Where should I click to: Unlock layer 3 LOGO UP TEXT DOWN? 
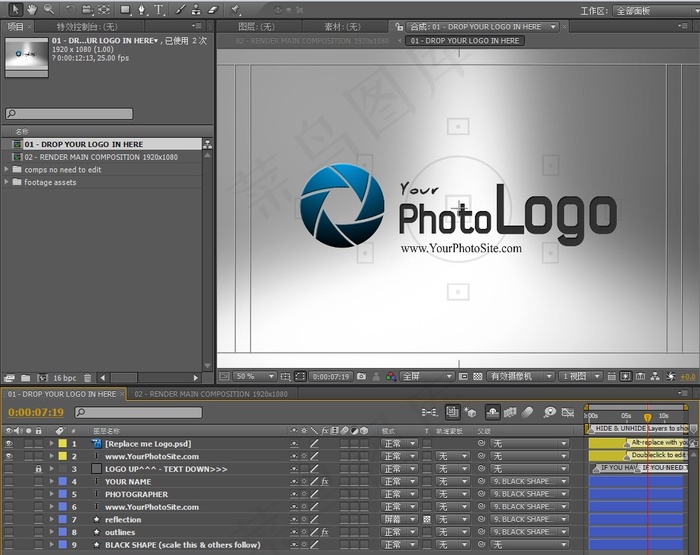tap(39, 469)
